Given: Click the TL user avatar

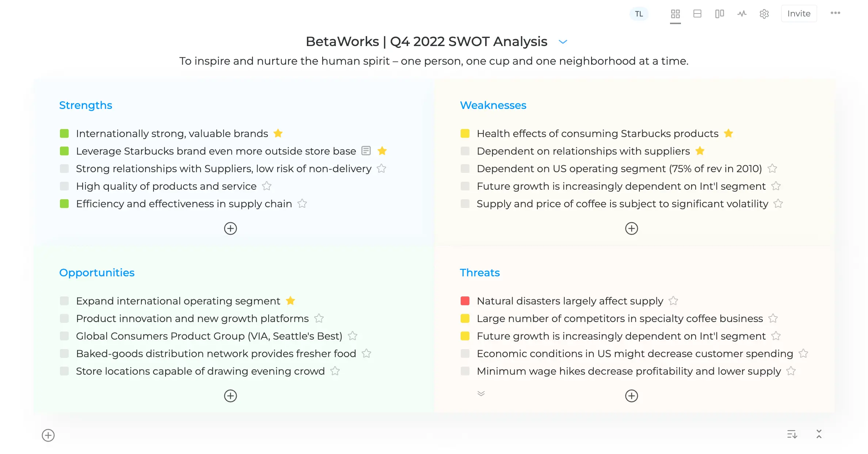Looking at the screenshot, I should pos(639,14).
